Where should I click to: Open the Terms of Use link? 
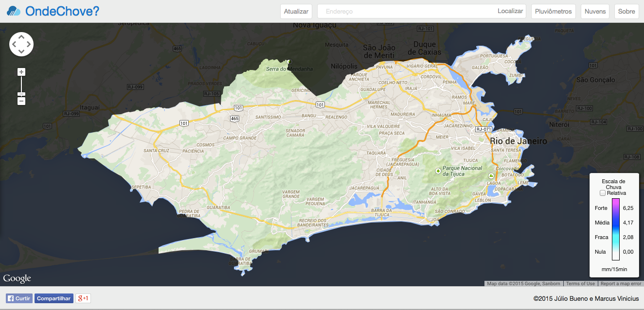(580, 284)
